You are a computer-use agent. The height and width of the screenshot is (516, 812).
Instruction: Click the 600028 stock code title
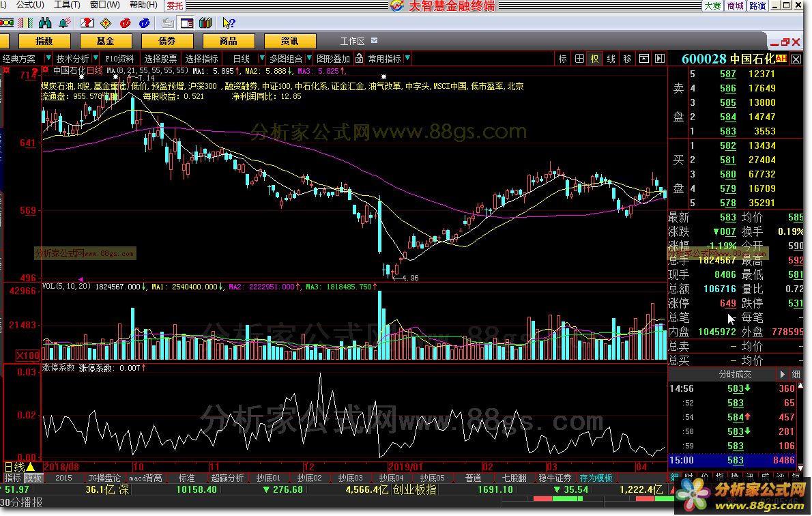point(704,59)
